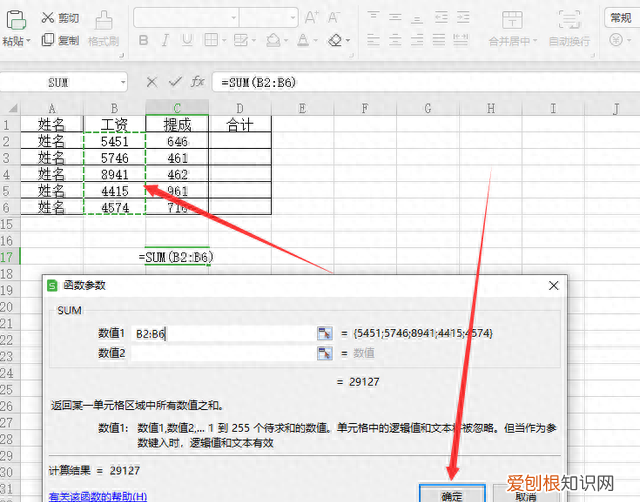
Task: Open the 有关该函数的帮助 help link
Action: [98, 496]
